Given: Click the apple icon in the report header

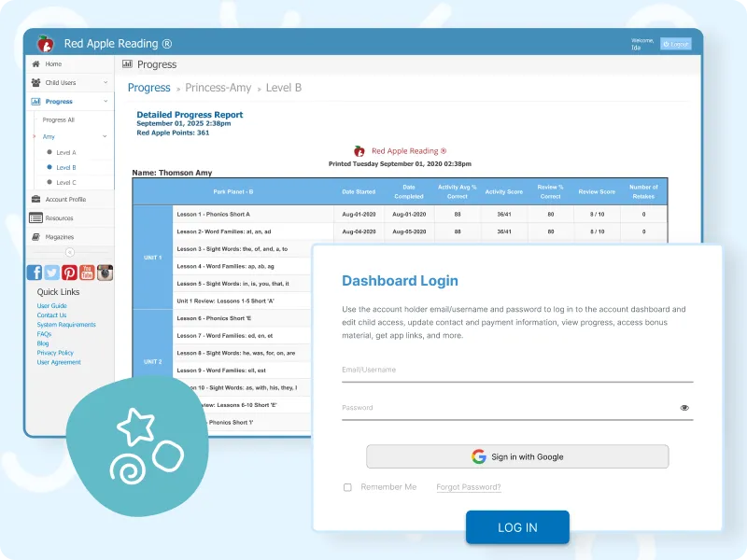Looking at the screenshot, I should (359, 151).
